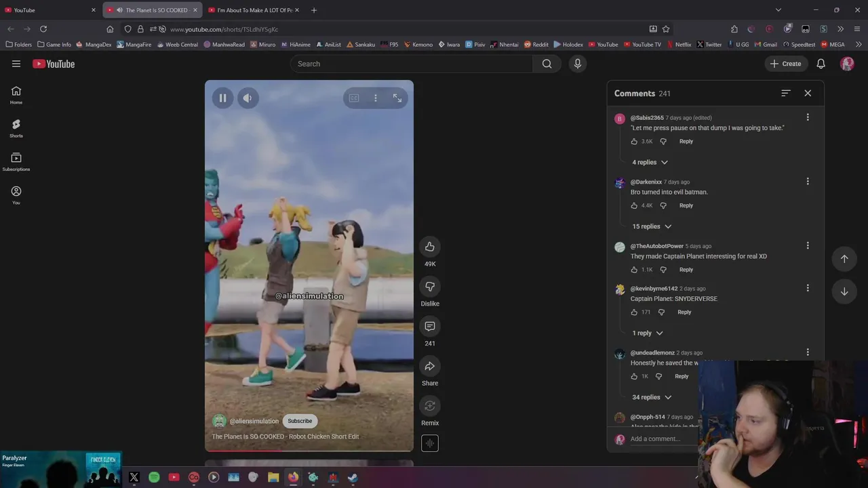
Task: Close the Comments panel
Action: click(x=808, y=93)
